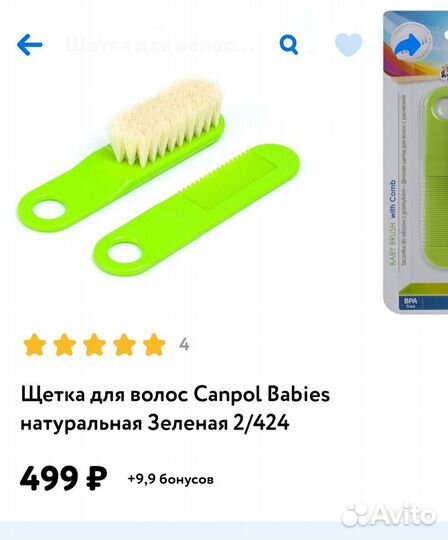Open the 4 reviews count
The height and width of the screenshot is (540, 448).
(184, 344)
